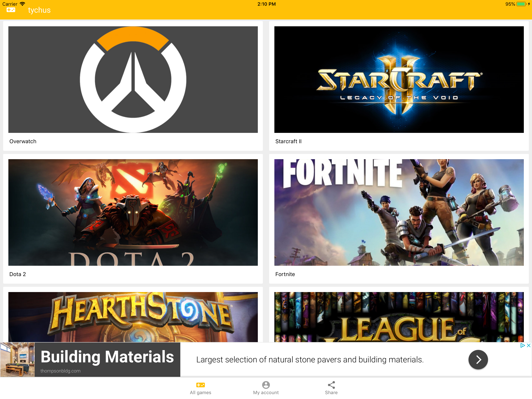Switch to the My account tab

click(266, 392)
